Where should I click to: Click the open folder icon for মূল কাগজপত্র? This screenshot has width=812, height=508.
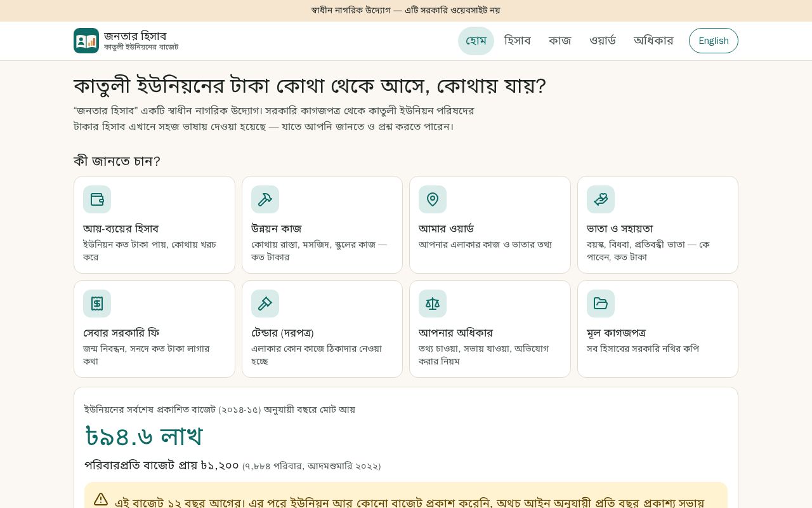click(601, 304)
